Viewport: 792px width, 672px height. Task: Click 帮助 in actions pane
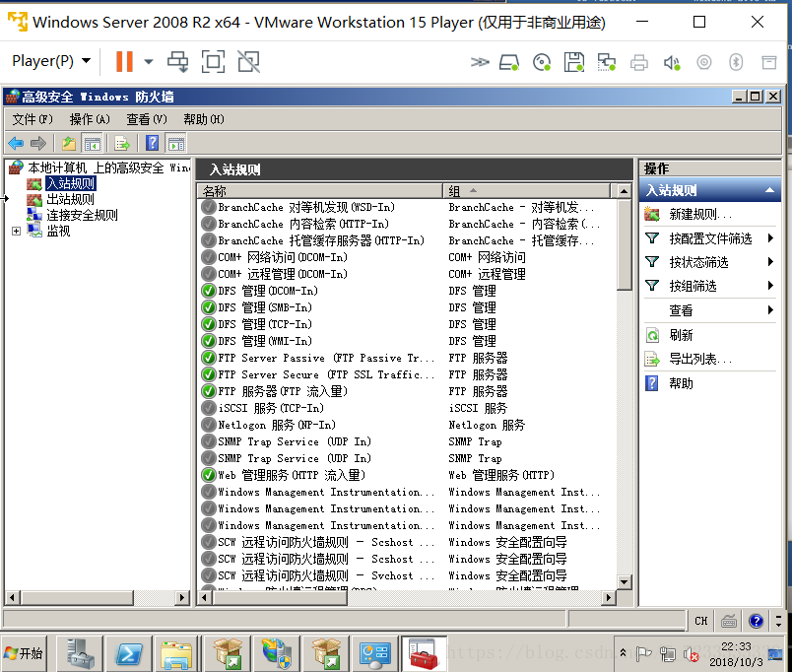pos(681,383)
